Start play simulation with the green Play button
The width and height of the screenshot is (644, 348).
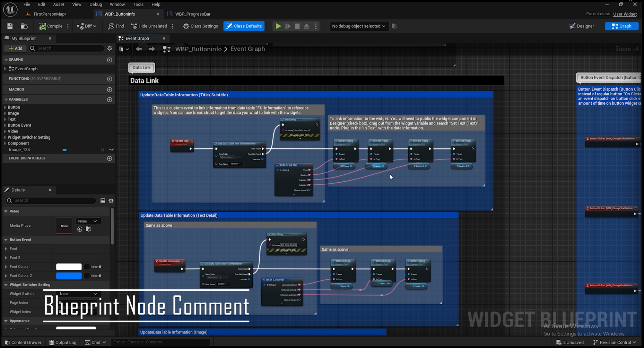(x=278, y=26)
